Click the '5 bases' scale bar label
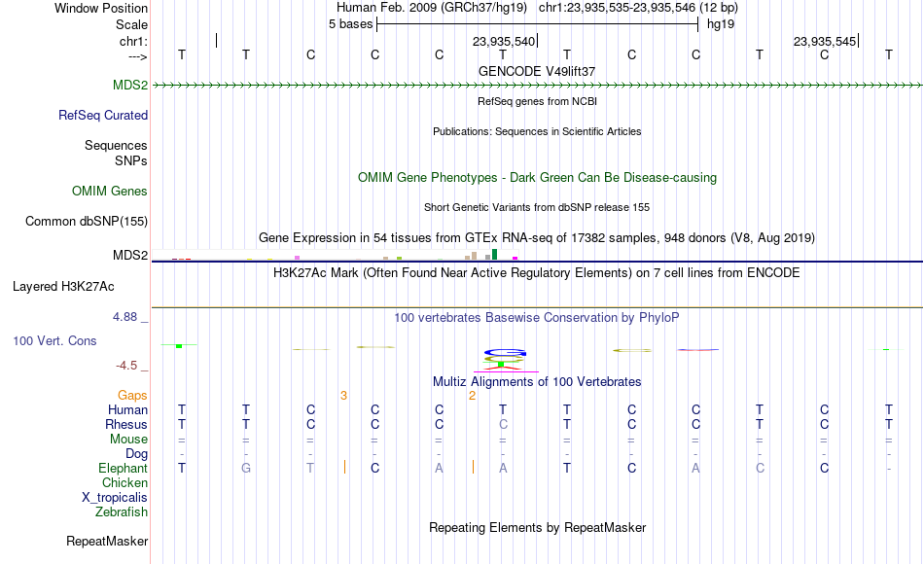This screenshot has height=564, width=924. coord(350,24)
